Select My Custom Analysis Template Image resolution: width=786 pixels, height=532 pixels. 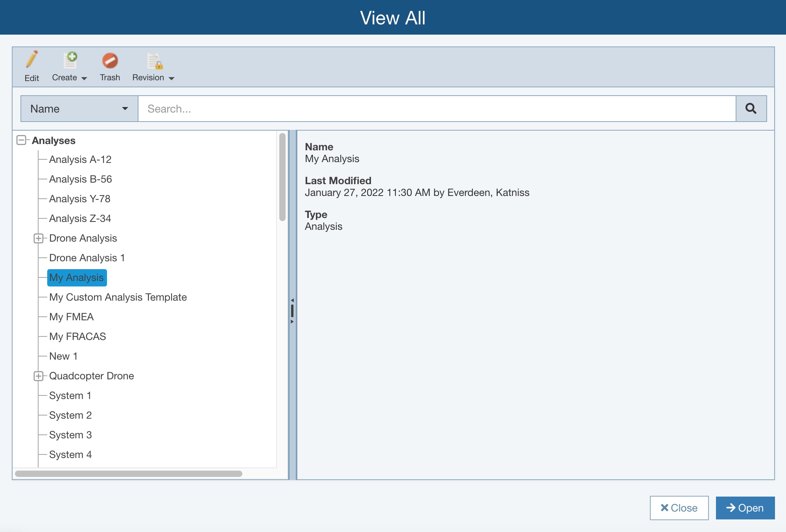tap(118, 297)
